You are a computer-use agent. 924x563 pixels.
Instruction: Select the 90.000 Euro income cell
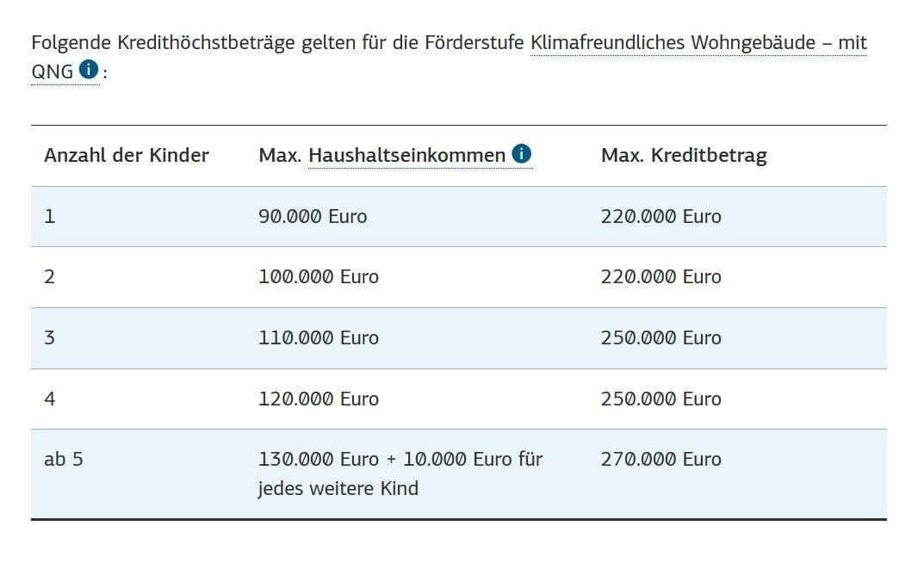313,217
